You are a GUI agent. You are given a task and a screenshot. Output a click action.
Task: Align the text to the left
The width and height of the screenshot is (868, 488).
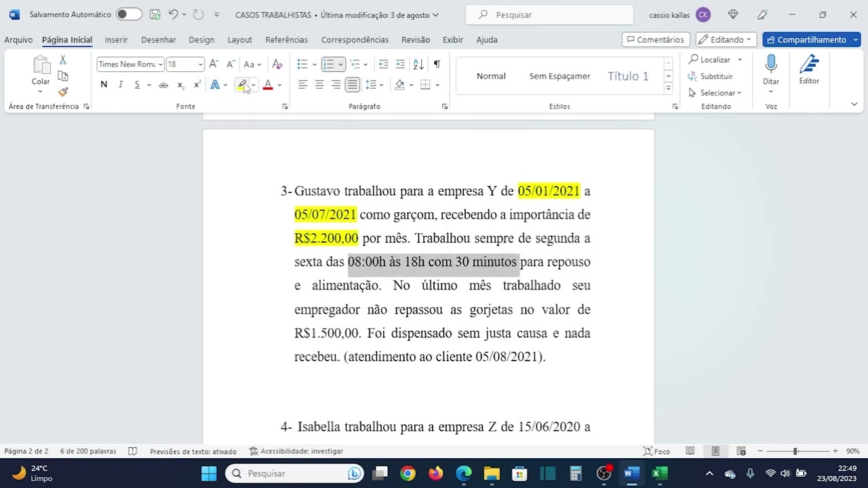coord(302,85)
